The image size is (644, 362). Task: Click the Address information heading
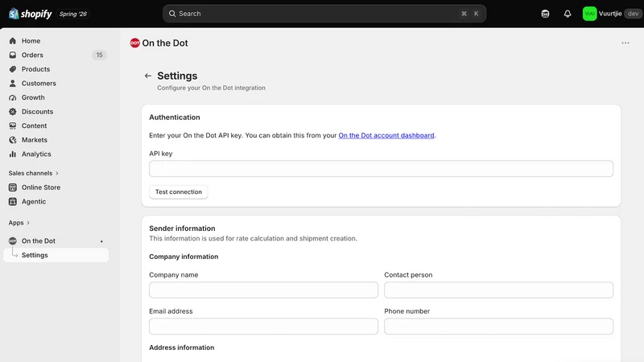(182, 348)
